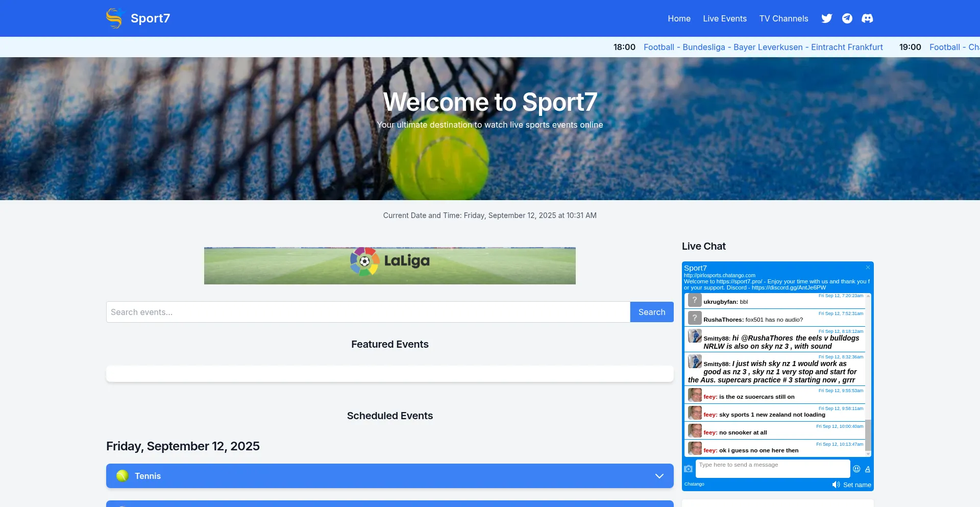This screenshot has height=507, width=980.
Task: Click Smitty88's avatar on the eels message
Action: (x=695, y=336)
